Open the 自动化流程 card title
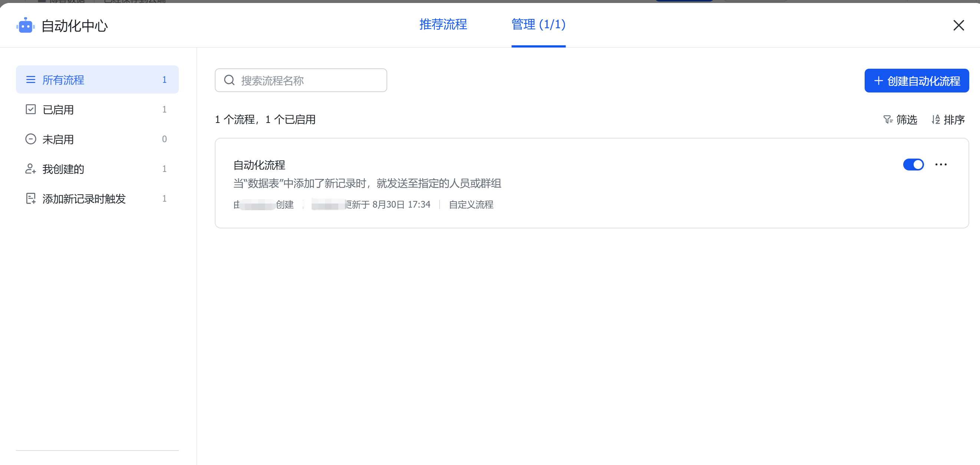This screenshot has width=980, height=465. pos(259,165)
